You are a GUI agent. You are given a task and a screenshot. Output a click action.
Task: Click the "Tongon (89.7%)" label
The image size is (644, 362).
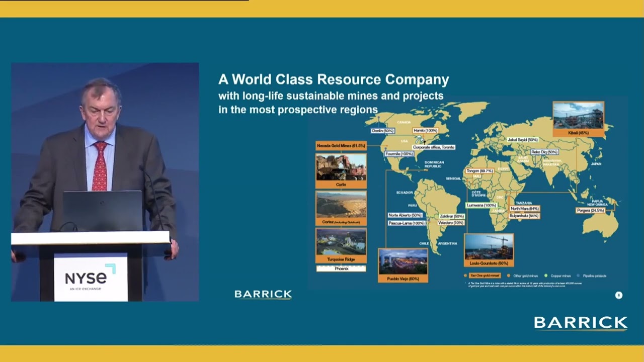pyautogui.click(x=479, y=171)
